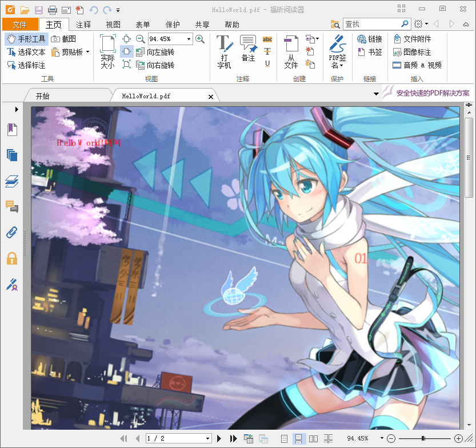Switch to the Share (共享) ribbon tab
476x448 pixels.
[202, 25]
